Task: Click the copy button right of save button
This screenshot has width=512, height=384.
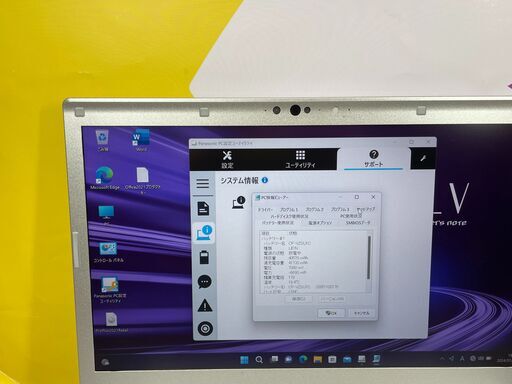Action: (x=332, y=299)
